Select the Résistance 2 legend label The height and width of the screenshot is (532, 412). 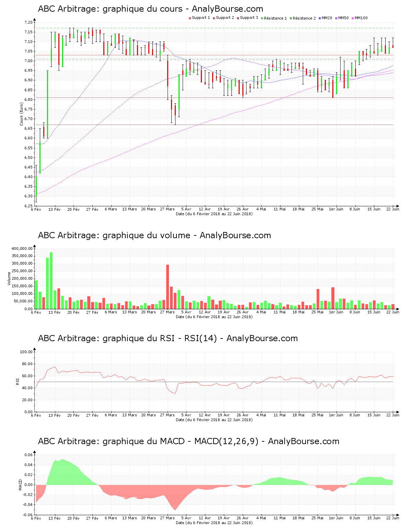(304, 18)
